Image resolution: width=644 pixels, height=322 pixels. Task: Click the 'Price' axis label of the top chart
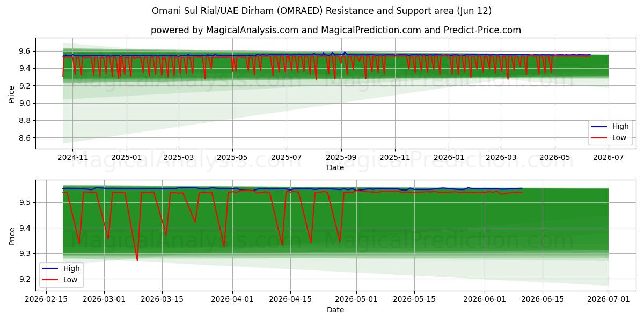12,93
